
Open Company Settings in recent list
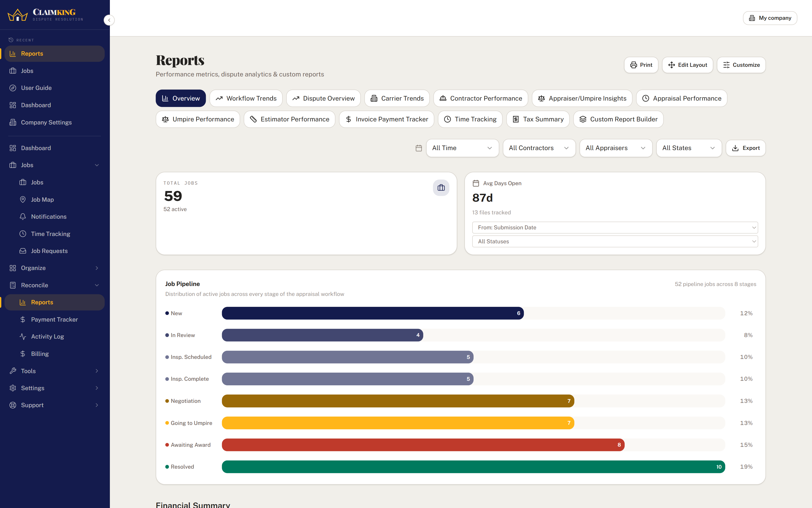(x=55, y=122)
